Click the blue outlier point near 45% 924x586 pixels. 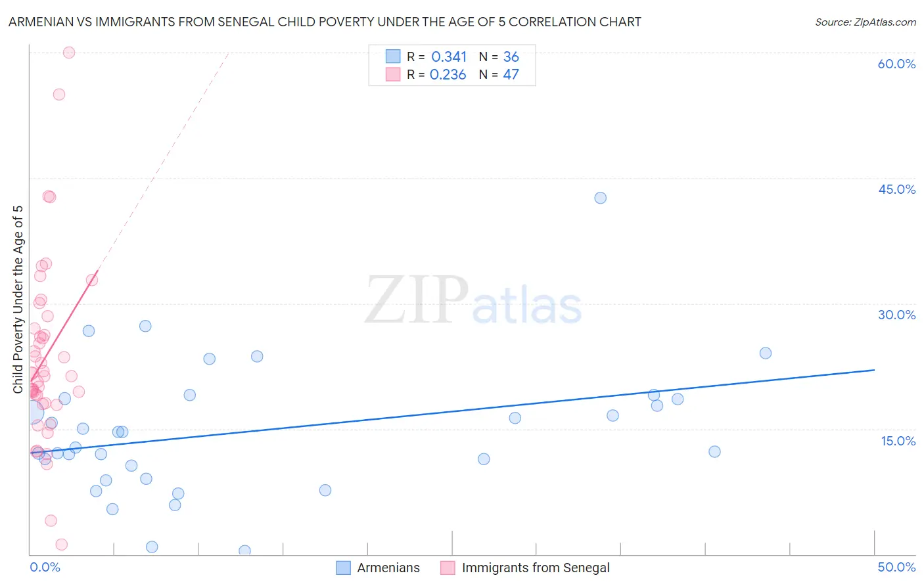(600, 198)
